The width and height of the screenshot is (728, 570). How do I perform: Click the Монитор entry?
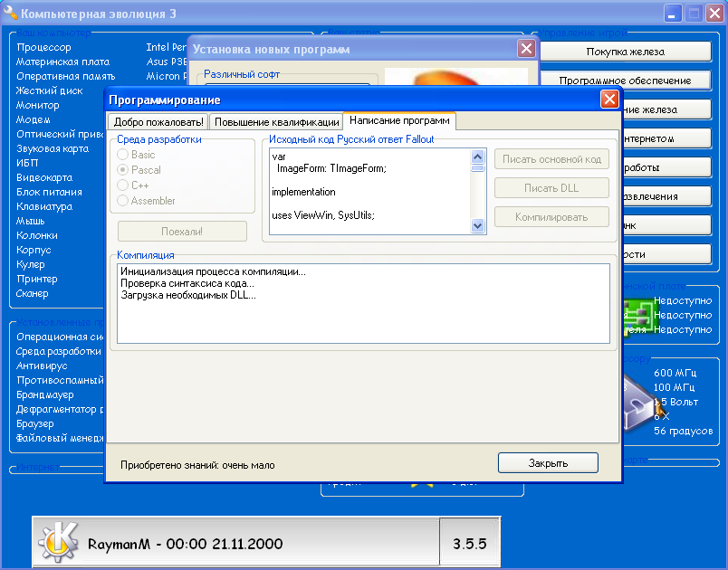click(x=38, y=105)
